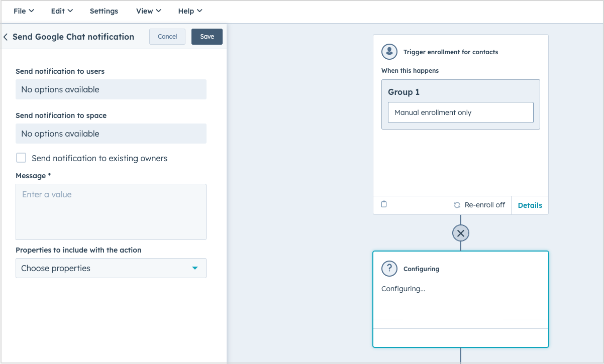Open the Send notification to users dropdown
604x364 pixels.
(111, 89)
